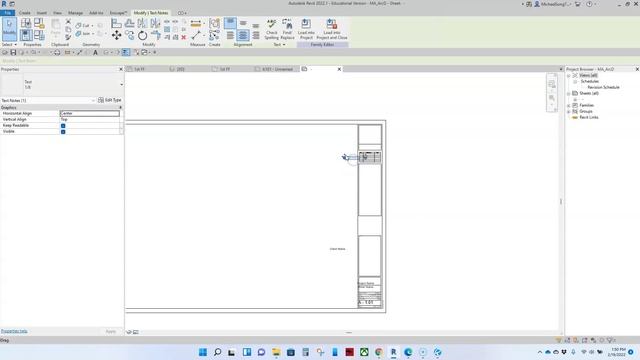Select Revision Schedule in Project Browser

click(x=603, y=87)
